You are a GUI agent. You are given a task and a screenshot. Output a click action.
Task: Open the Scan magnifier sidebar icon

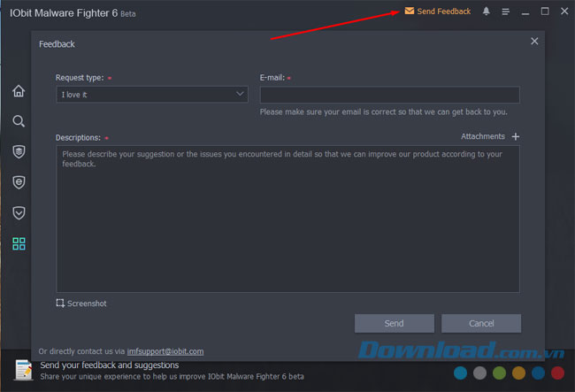19,121
